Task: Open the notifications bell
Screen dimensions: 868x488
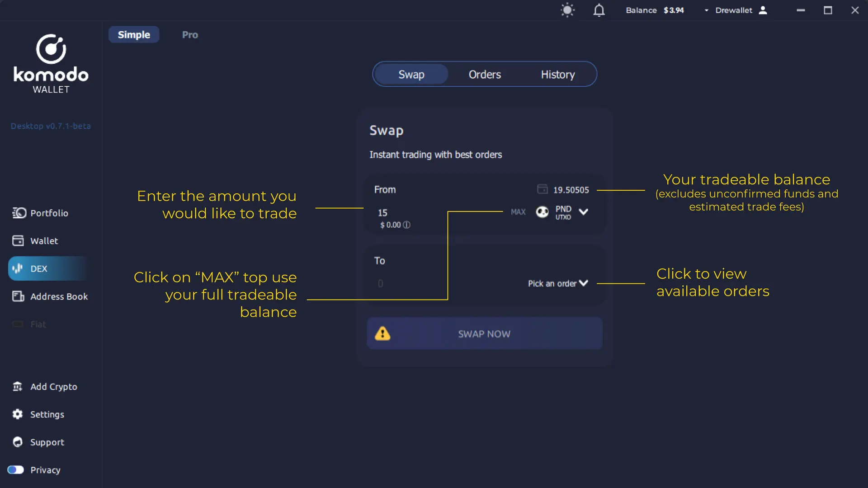Action: (x=599, y=10)
